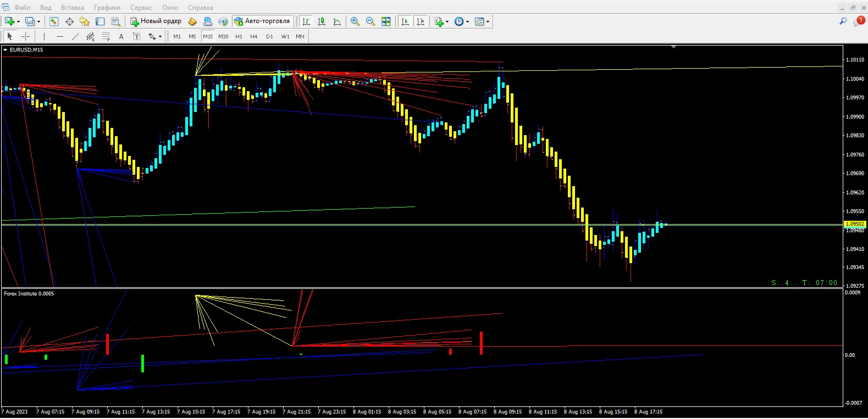Image resolution: width=868 pixels, height=419 pixels.
Task: Open the Справка menu
Action: pyautogui.click(x=201, y=8)
